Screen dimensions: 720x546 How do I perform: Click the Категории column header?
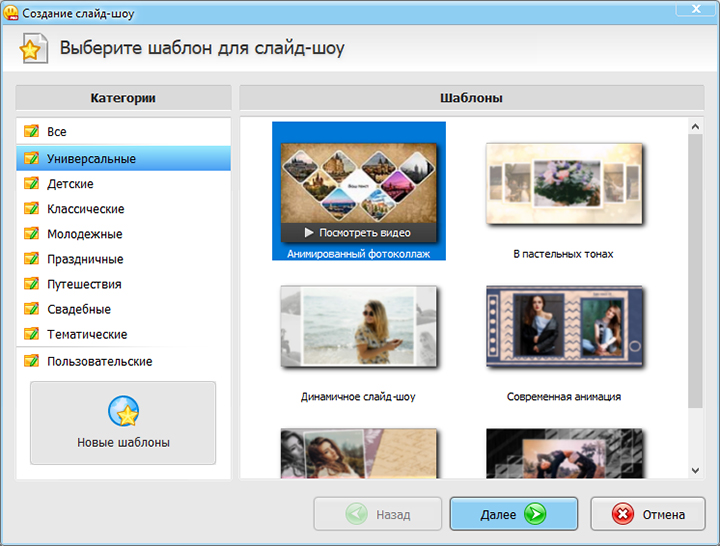coord(124,98)
